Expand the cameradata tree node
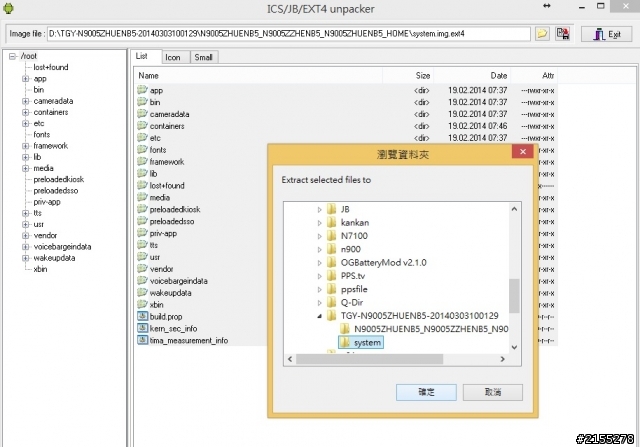The width and height of the screenshot is (640, 447). (x=26, y=101)
